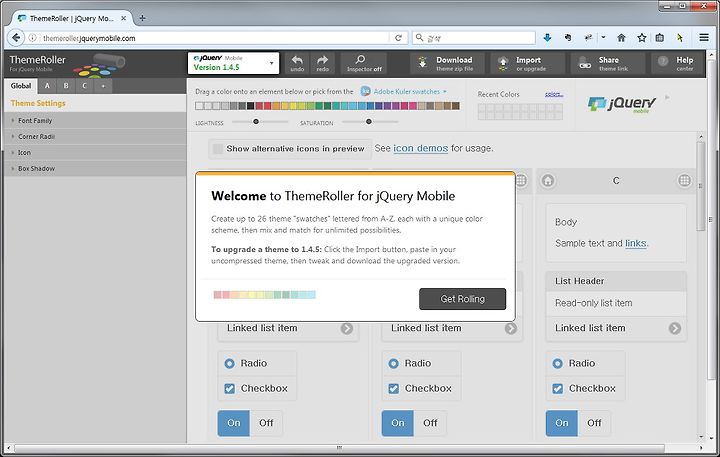This screenshot has height=457, width=720.
Task: Open the bookmarks library icon
Action: (x=659, y=38)
